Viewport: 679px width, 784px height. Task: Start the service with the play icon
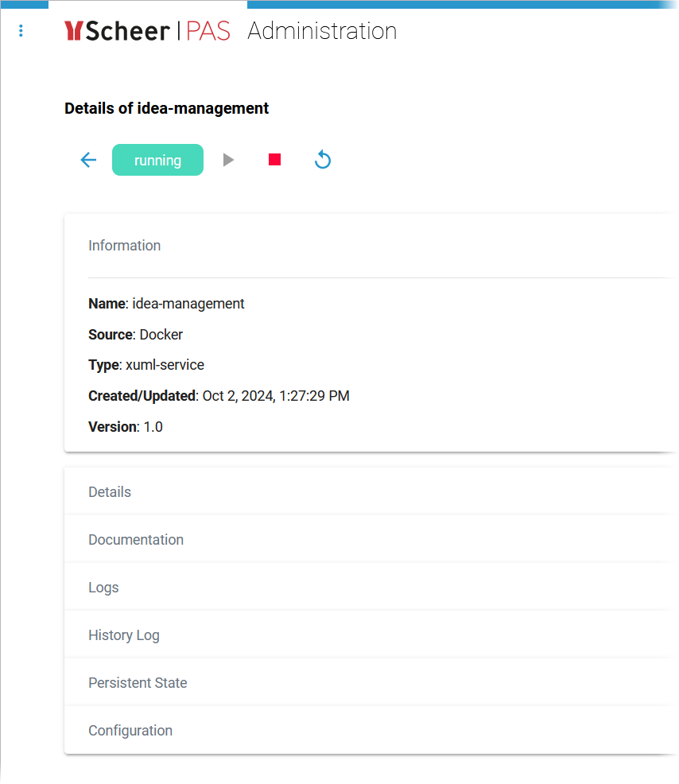coord(228,159)
